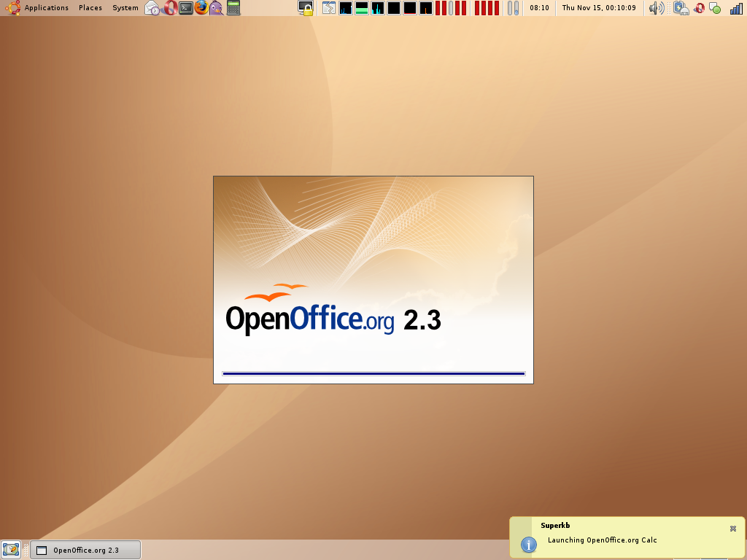The image size is (747, 560).
Task: Open the Pidgin messenger launcher
Action: point(217,8)
